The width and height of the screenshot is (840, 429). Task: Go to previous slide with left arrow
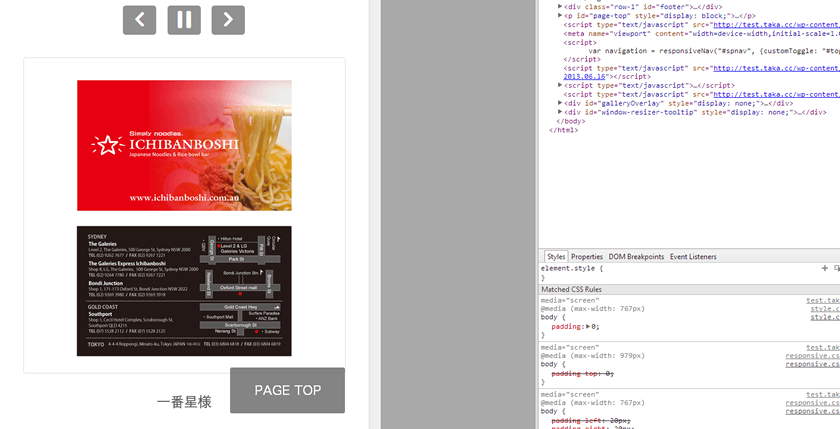pyautogui.click(x=139, y=19)
